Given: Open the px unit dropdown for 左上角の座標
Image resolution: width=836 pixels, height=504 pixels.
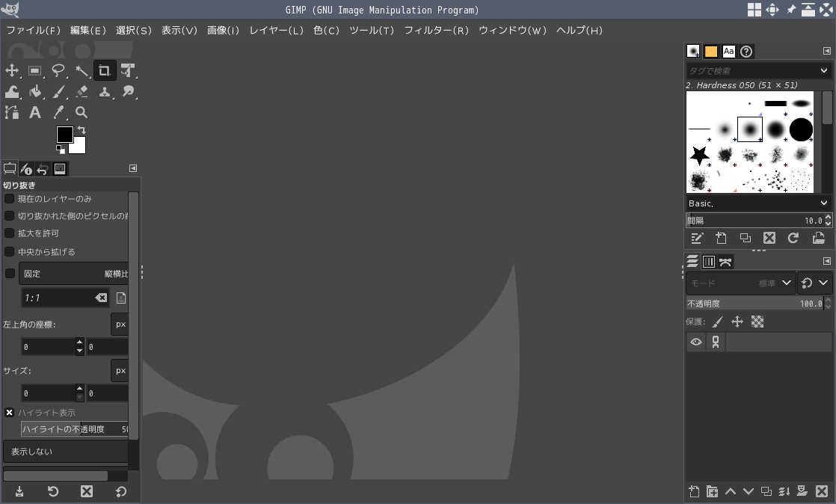Looking at the screenshot, I should (120, 325).
